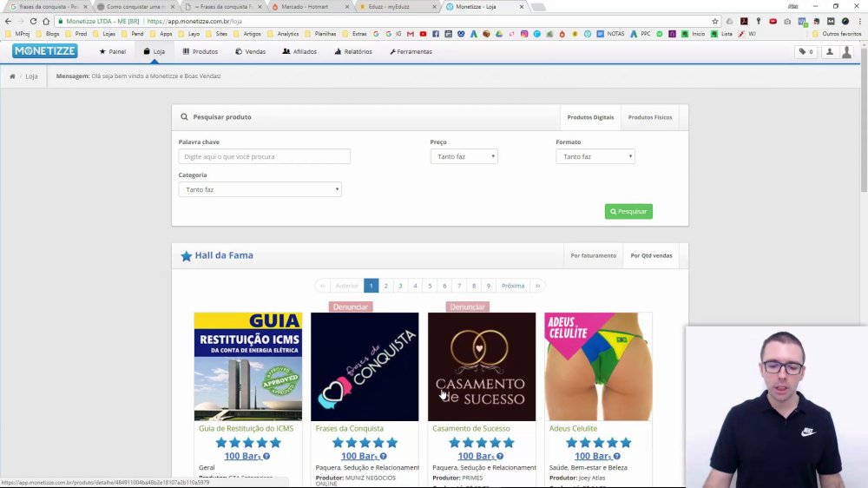The height and width of the screenshot is (488, 868).
Task: Click the Adobe PDF extension icon
Action: [744, 21]
